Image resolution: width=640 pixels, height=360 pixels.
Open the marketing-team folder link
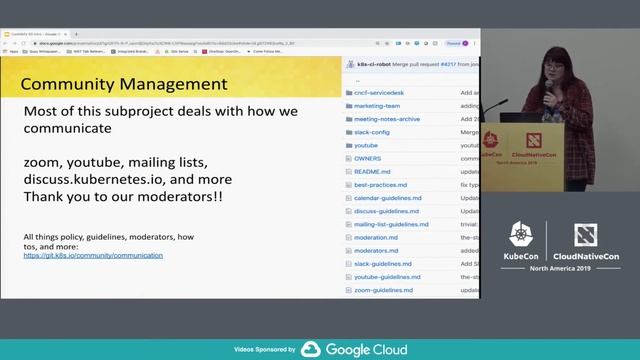click(x=377, y=106)
